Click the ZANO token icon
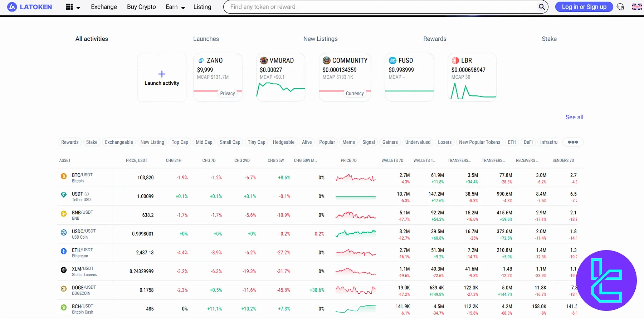The height and width of the screenshot is (318, 644). [x=201, y=61]
